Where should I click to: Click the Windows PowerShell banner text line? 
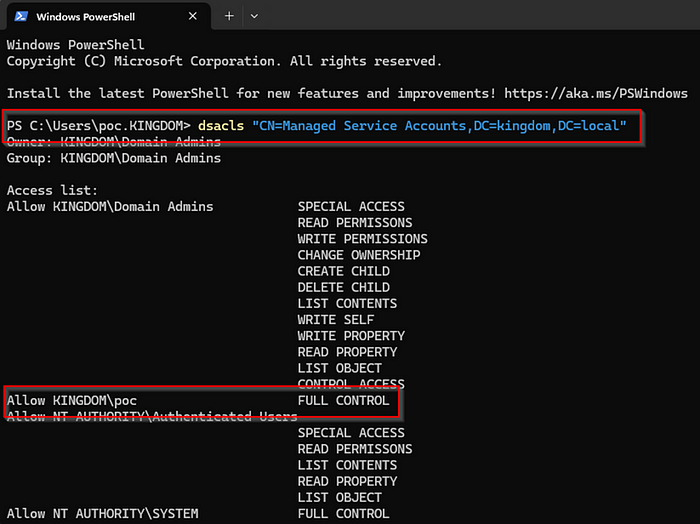(x=75, y=45)
